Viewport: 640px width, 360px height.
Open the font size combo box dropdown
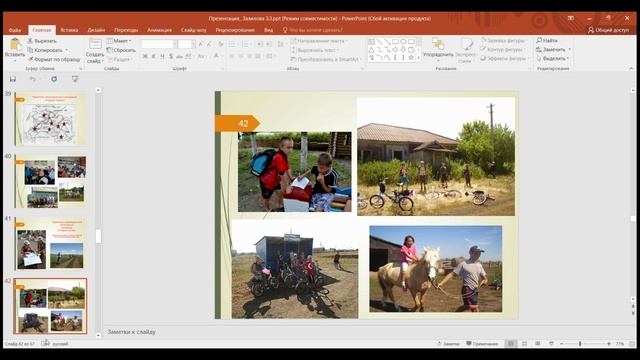[x=193, y=44]
